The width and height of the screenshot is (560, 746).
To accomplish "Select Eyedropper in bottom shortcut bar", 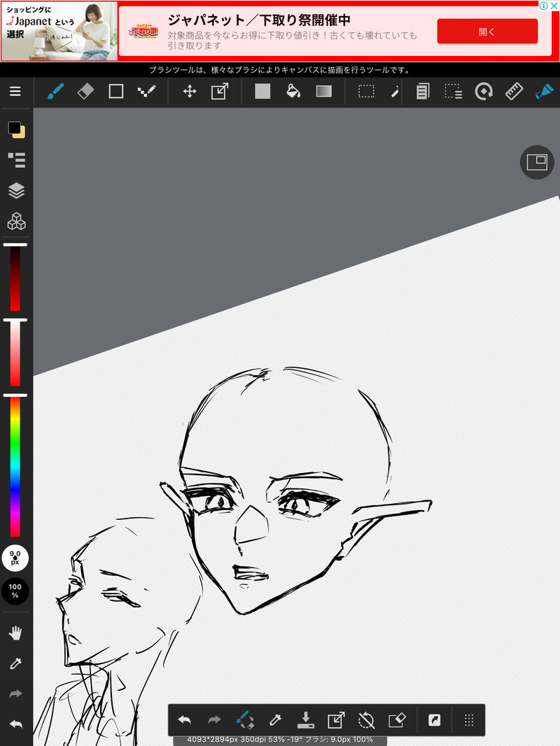I will click(276, 720).
